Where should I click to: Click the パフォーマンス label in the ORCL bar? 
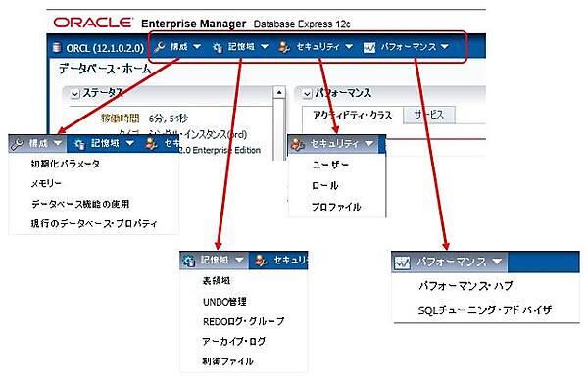click(409, 47)
